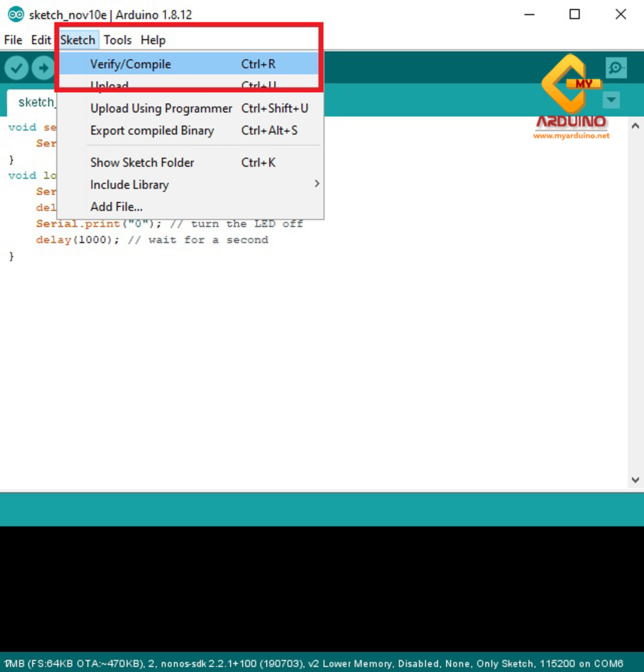Screen dimensions: 644x672
Task: Open the Tools menu
Action: [117, 39]
